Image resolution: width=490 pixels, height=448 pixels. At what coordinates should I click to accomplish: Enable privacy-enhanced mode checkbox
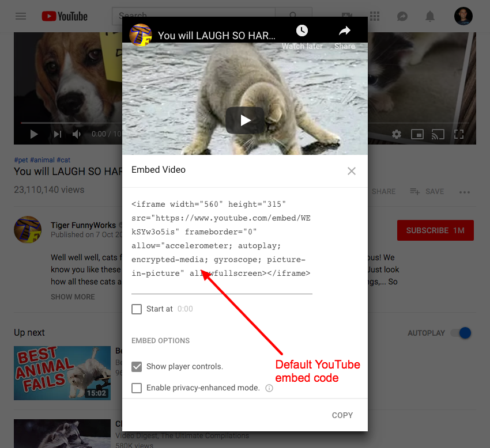(137, 388)
